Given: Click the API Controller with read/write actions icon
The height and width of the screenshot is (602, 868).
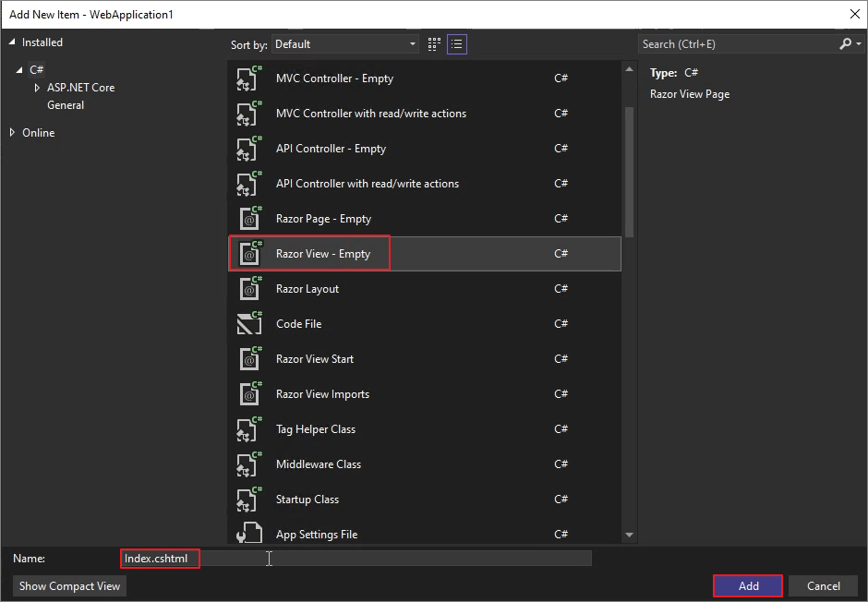Looking at the screenshot, I should pyautogui.click(x=249, y=184).
